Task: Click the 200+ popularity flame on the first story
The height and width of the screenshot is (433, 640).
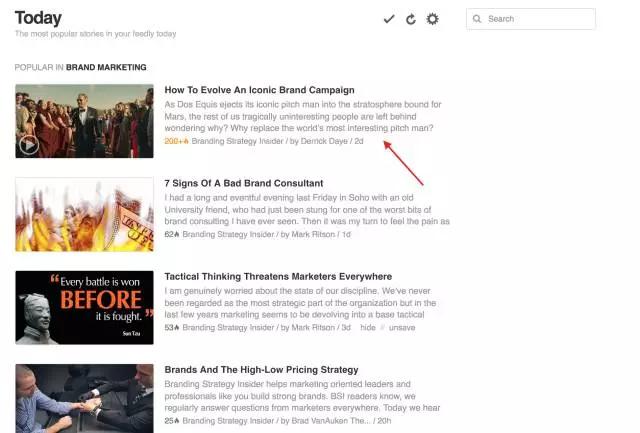Action: point(176,141)
